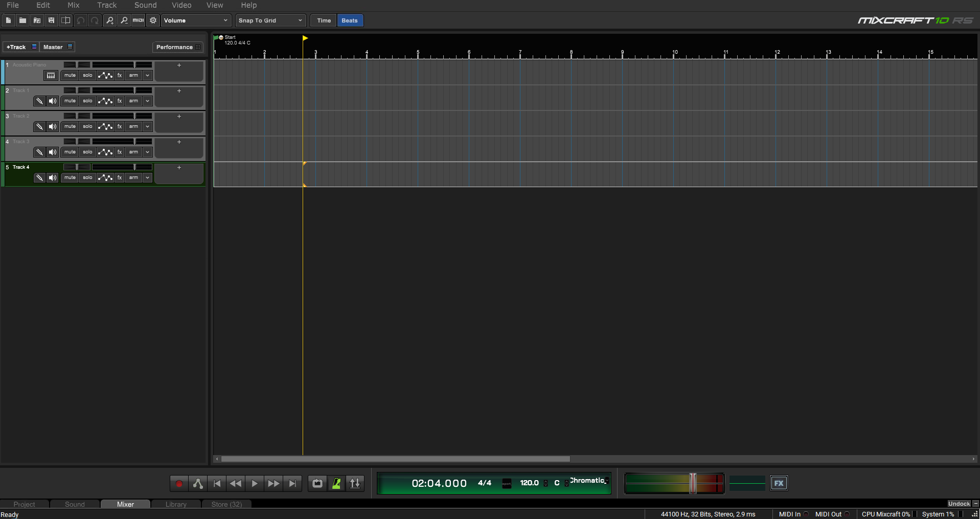Zoom in with the magnifier plus icon

(x=109, y=20)
